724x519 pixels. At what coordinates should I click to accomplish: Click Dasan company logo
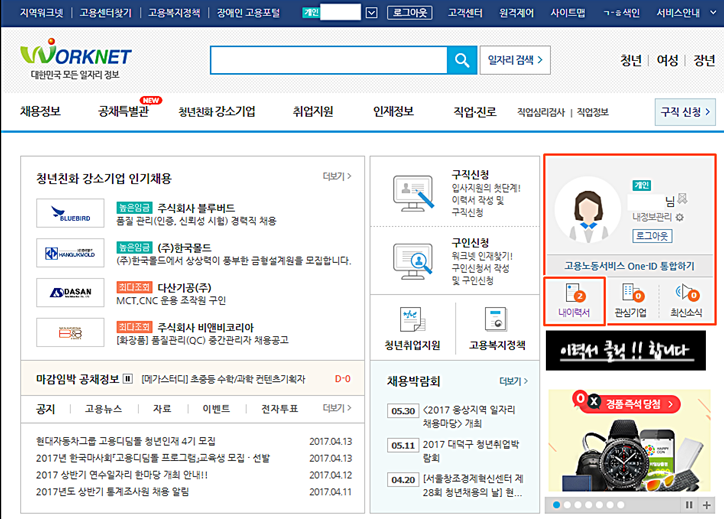70,293
